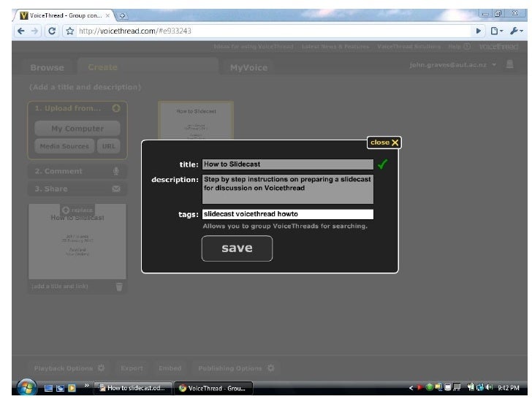Open the Help link
Image resolution: width=532 pixels, height=399 pixels.
pos(459,47)
